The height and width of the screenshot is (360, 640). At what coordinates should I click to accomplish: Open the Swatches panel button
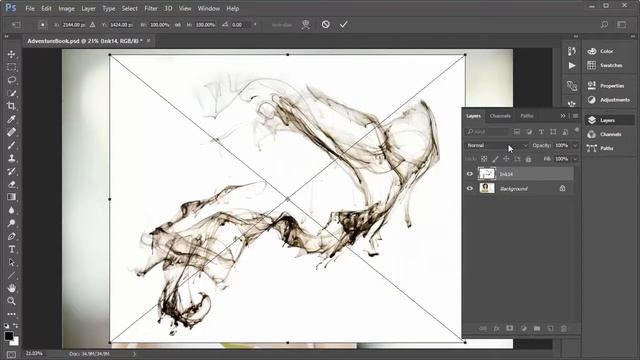click(x=608, y=65)
